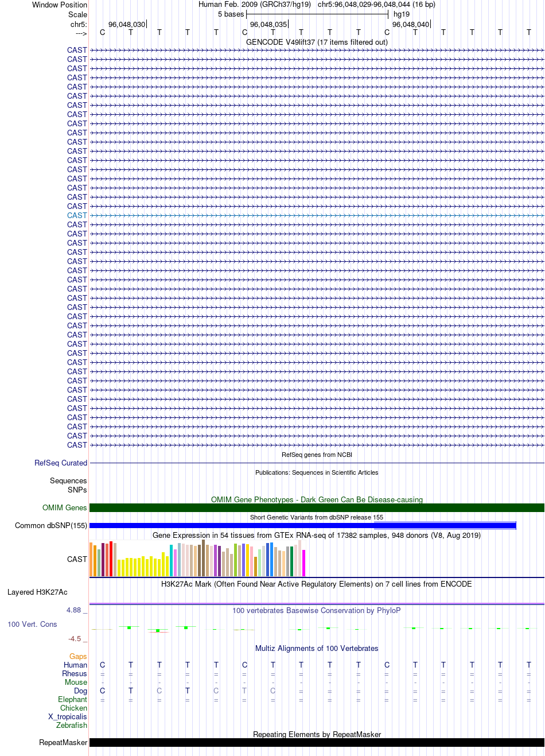Click the CAST label beside the GTEx bar chart

pyautogui.click(x=77, y=559)
